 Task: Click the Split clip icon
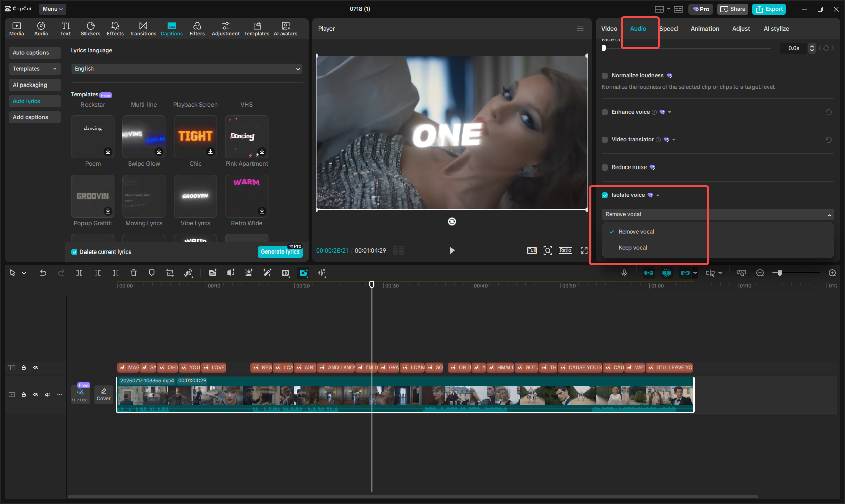coord(79,273)
